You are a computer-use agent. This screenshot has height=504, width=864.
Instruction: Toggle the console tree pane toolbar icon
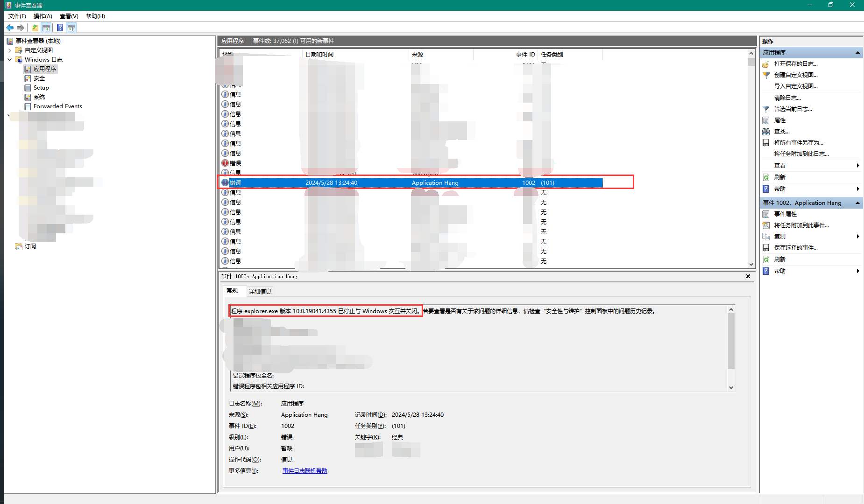coord(46,28)
